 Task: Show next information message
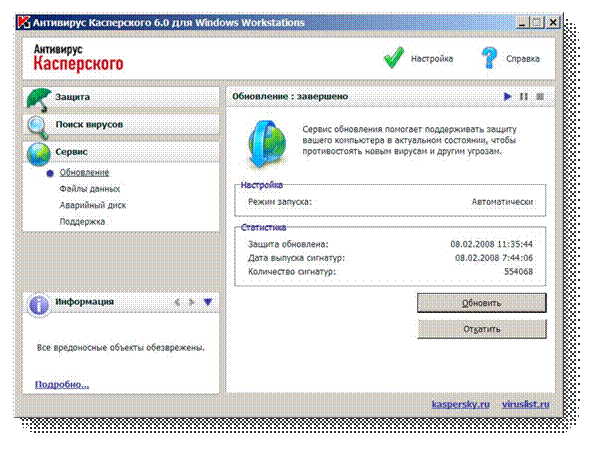[x=192, y=302]
